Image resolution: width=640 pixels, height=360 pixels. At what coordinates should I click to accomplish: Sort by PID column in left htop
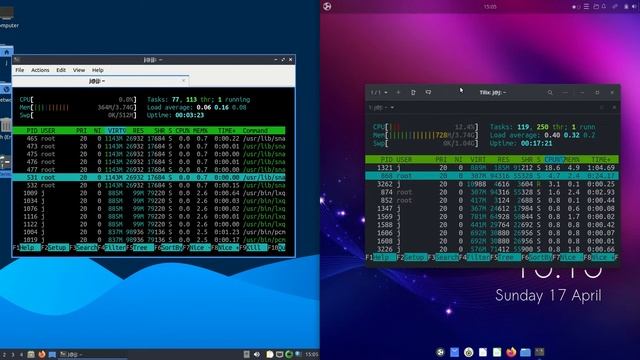tap(32, 131)
